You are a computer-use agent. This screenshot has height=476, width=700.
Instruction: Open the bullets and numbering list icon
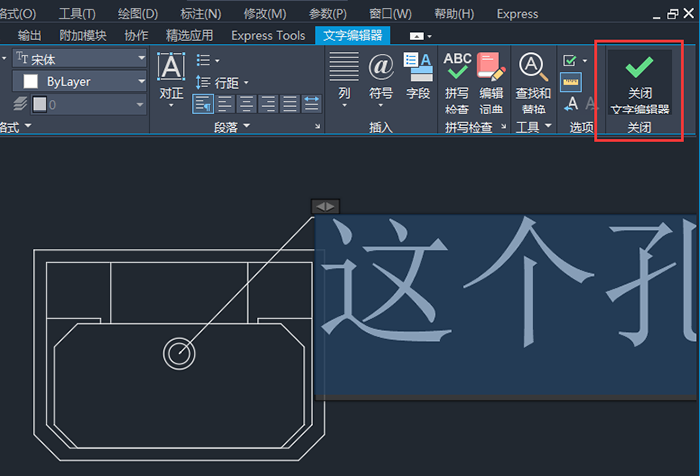point(204,60)
